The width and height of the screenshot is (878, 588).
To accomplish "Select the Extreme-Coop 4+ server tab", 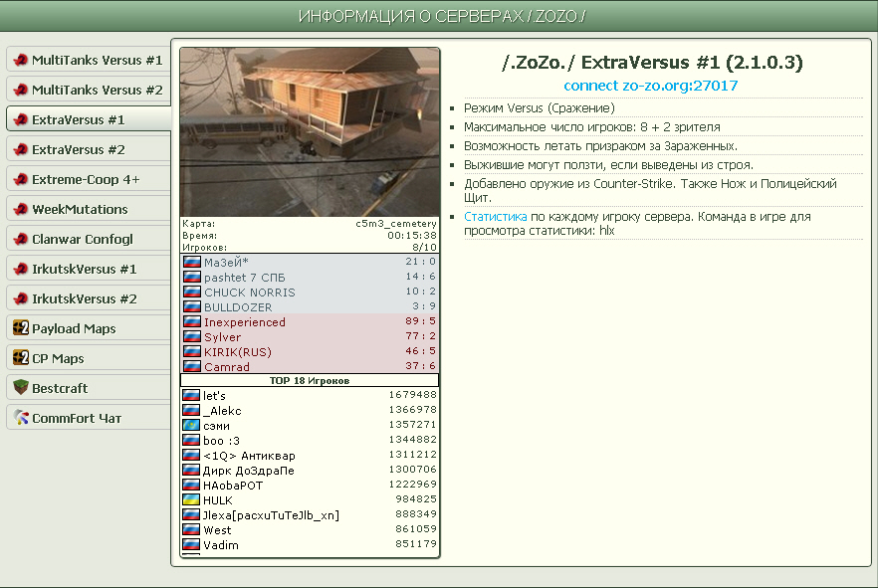I will 88,179.
